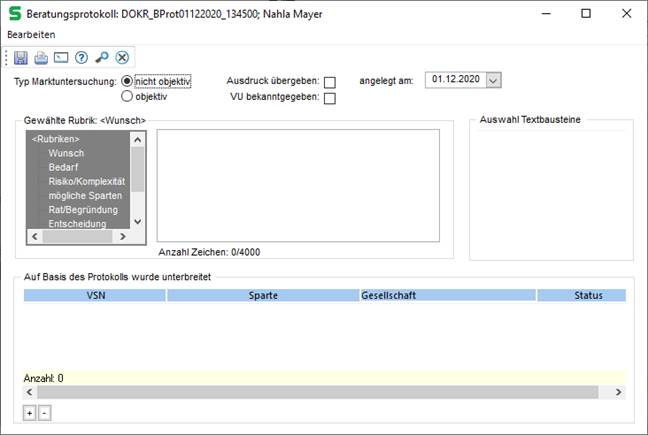Click the plus button below the table
Viewport: 648px width, 435px height.
(x=29, y=412)
